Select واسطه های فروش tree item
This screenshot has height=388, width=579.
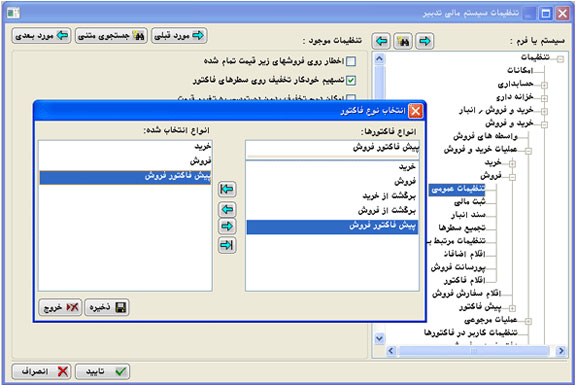[x=485, y=136]
